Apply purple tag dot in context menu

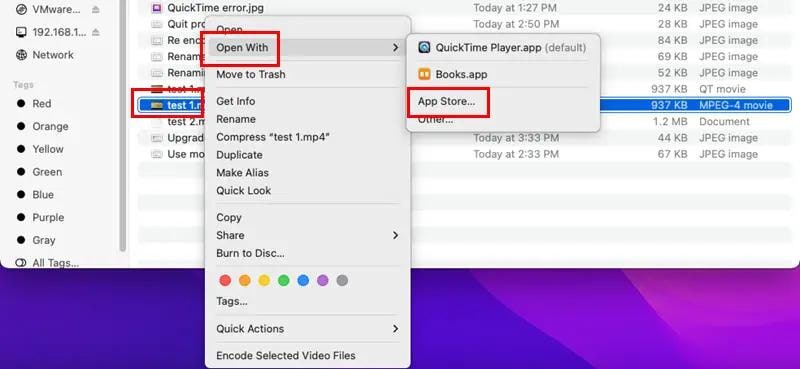(x=322, y=280)
